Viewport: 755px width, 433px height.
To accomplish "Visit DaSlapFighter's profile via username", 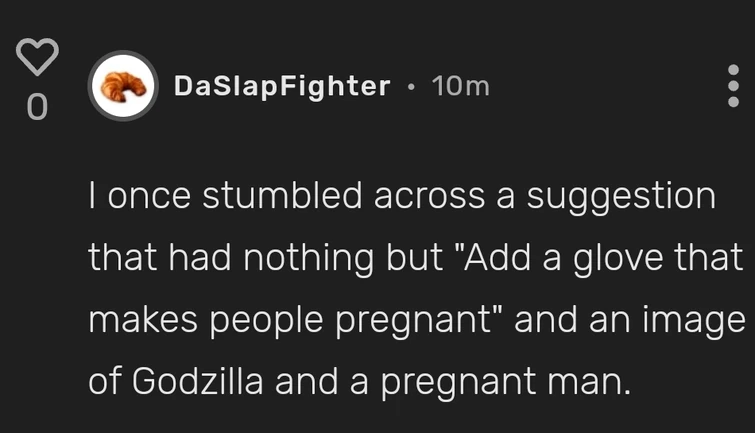I will (x=281, y=87).
